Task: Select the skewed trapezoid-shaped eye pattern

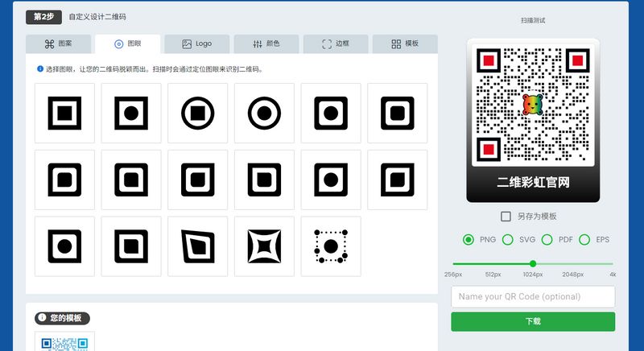Action: (x=197, y=246)
